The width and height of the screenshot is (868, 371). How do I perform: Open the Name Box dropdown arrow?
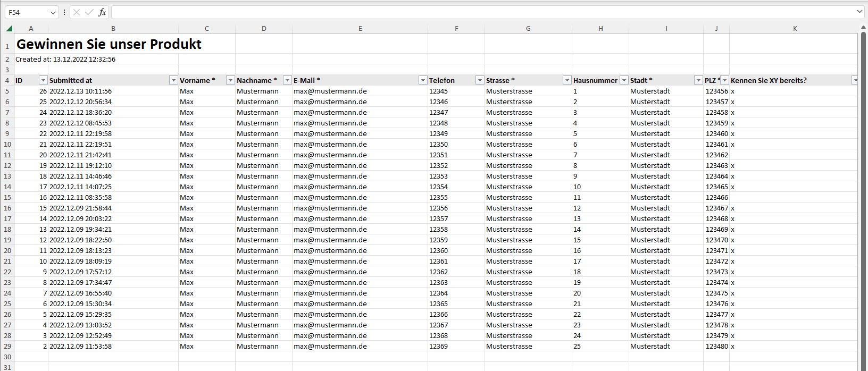53,12
